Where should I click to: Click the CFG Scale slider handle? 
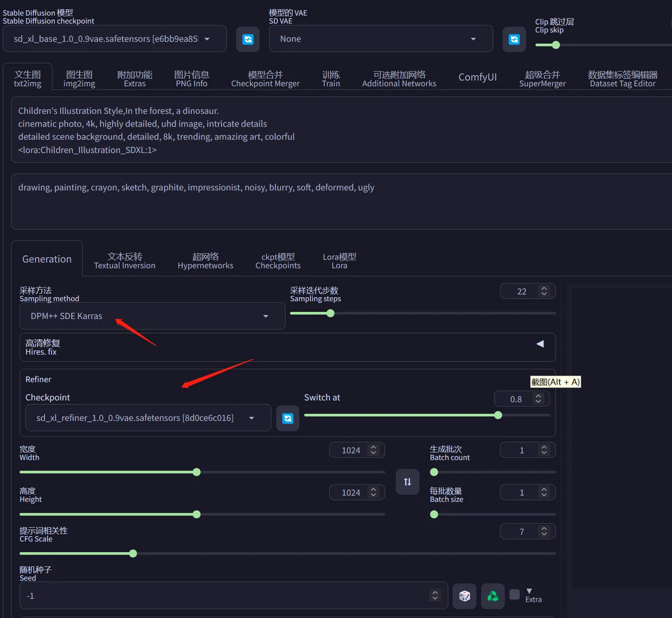[133, 553]
